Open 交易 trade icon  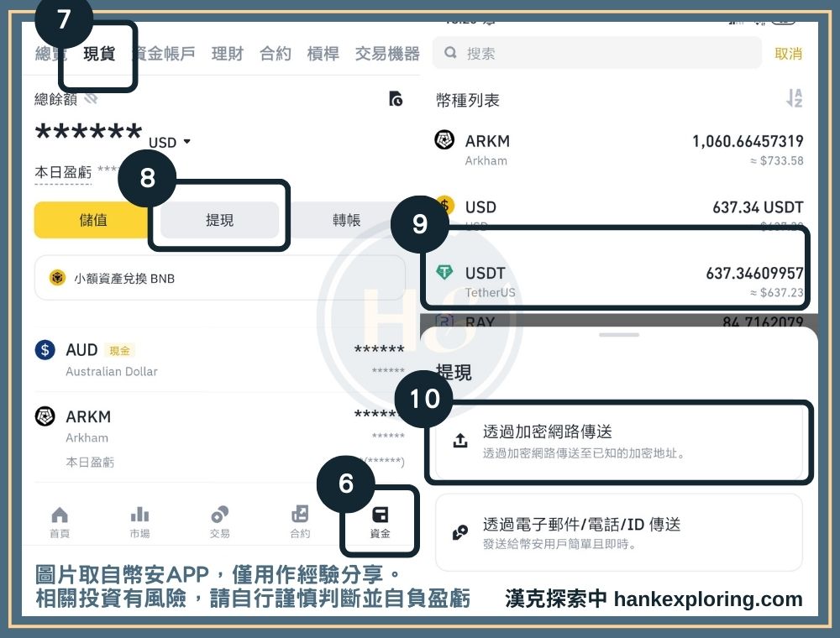(x=219, y=522)
